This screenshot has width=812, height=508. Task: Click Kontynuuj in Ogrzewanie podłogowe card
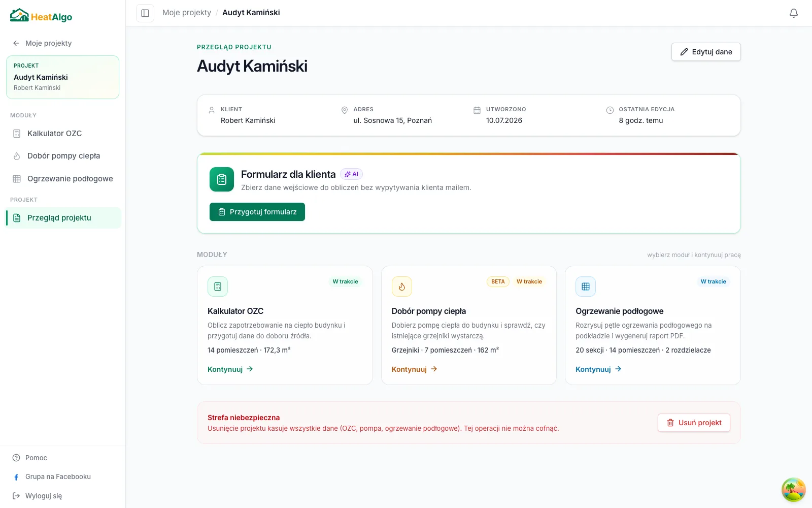[x=598, y=369]
